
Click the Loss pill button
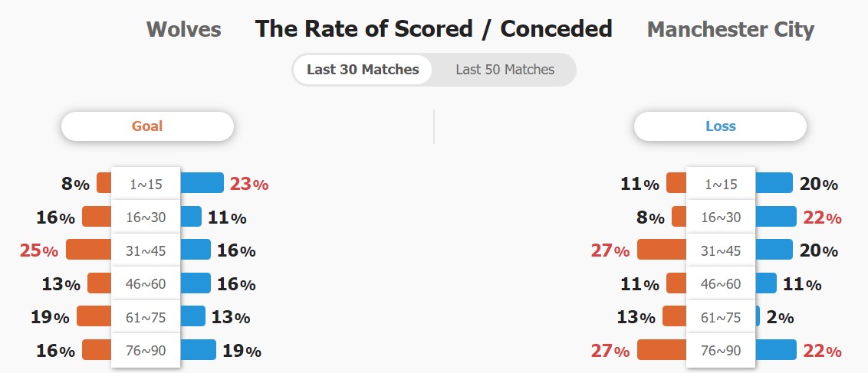(x=720, y=126)
